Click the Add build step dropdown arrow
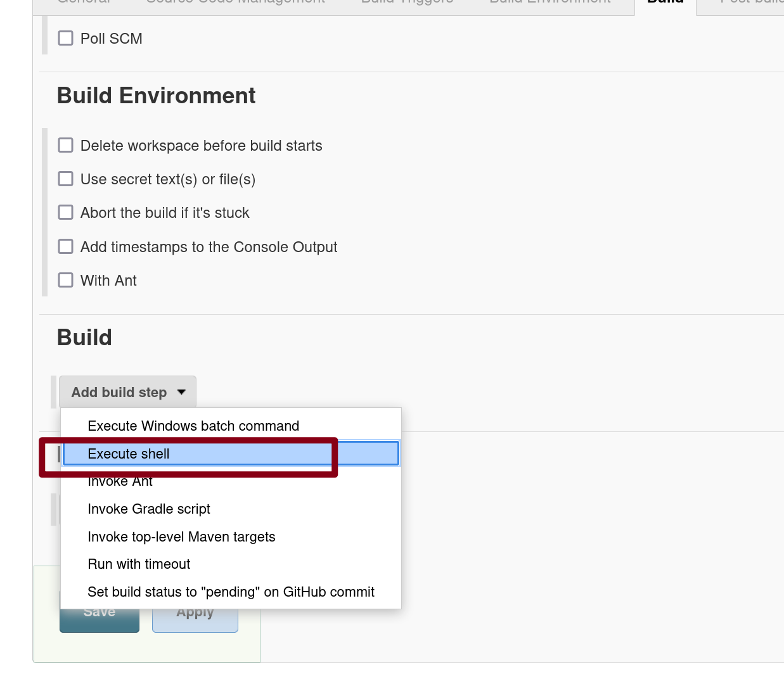 (x=182, y=392)
